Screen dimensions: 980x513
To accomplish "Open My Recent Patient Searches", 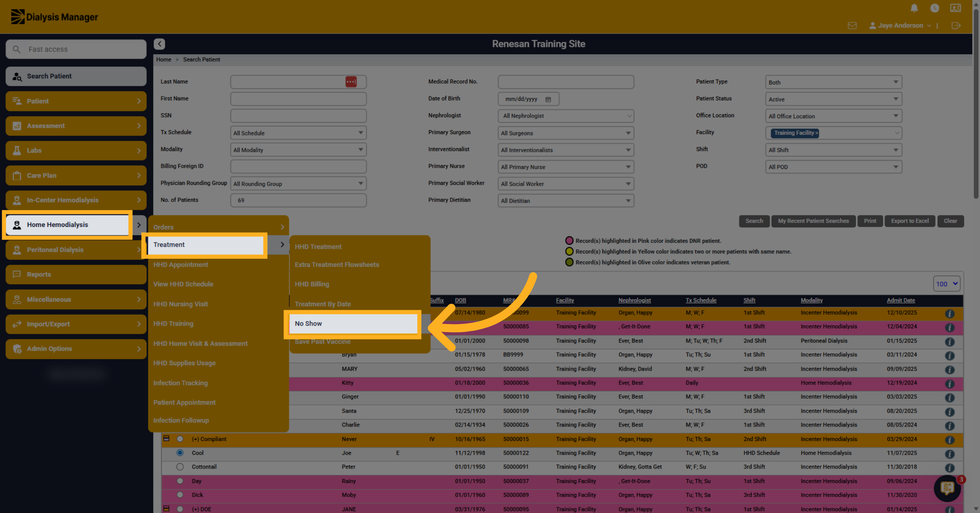I will tap(813, 221).
